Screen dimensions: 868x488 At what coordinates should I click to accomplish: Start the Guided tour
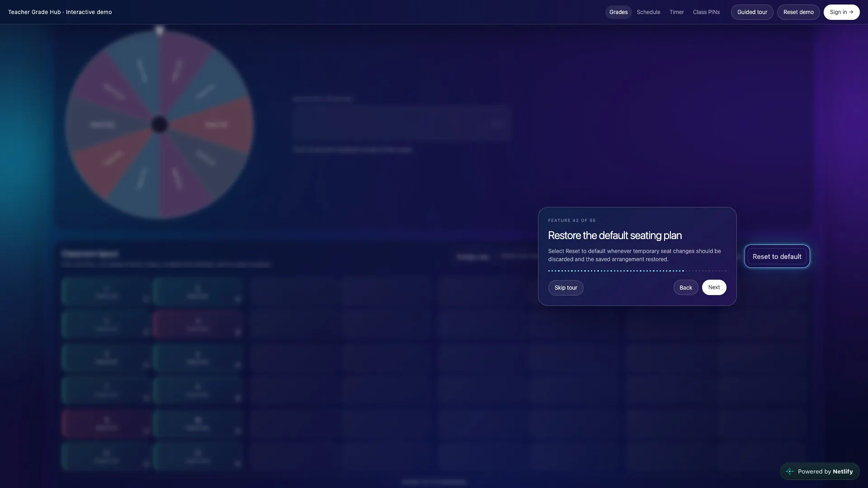pos(752,12)
